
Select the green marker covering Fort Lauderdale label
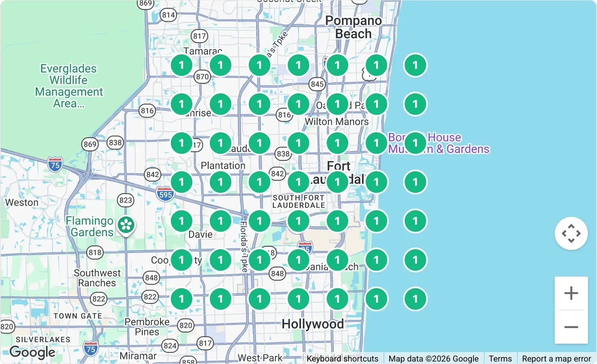pos(337,182)
